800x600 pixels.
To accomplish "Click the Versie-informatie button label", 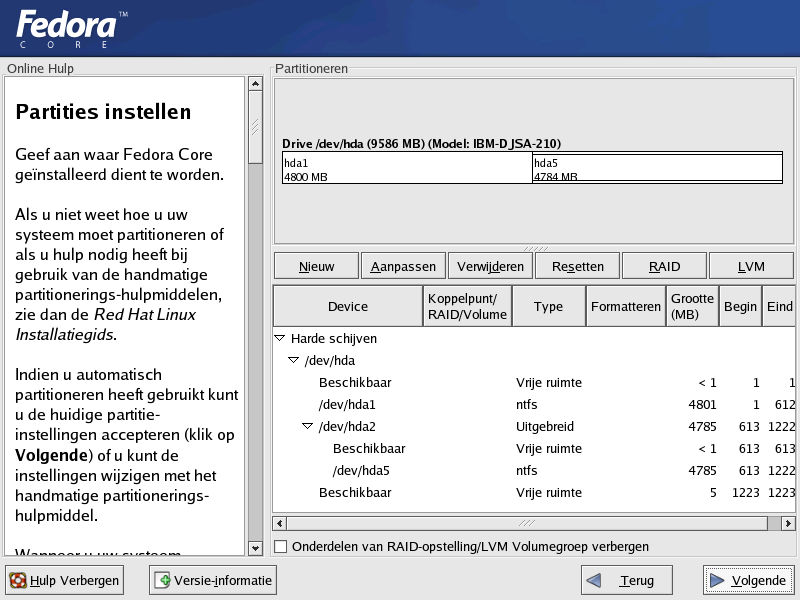I will tap(223, 581).
